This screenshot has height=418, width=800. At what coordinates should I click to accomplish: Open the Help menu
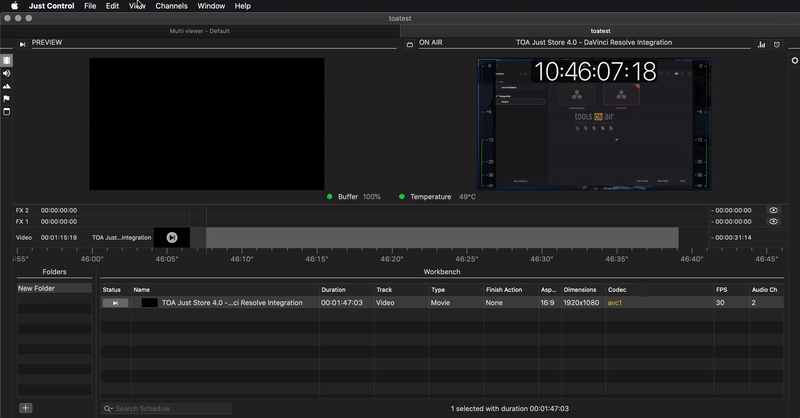point(242,6)
